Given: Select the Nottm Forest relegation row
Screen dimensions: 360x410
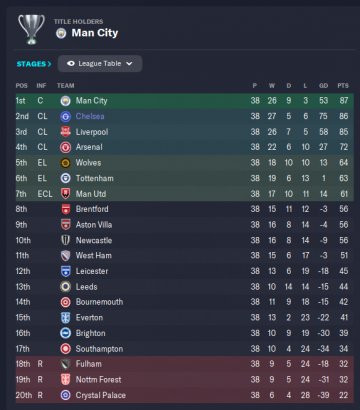Looking at the screenshot, I should [185, 380].
